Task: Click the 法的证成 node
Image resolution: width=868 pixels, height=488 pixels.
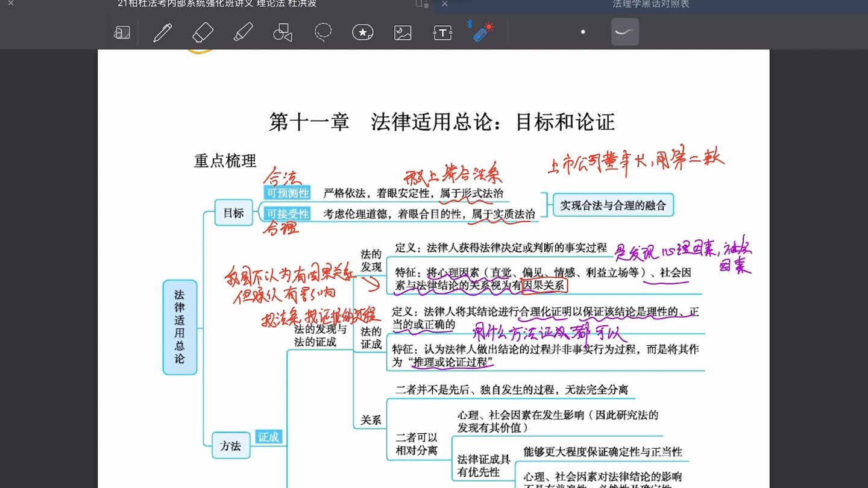Action: pyautogui.click(x=371, y=338)
